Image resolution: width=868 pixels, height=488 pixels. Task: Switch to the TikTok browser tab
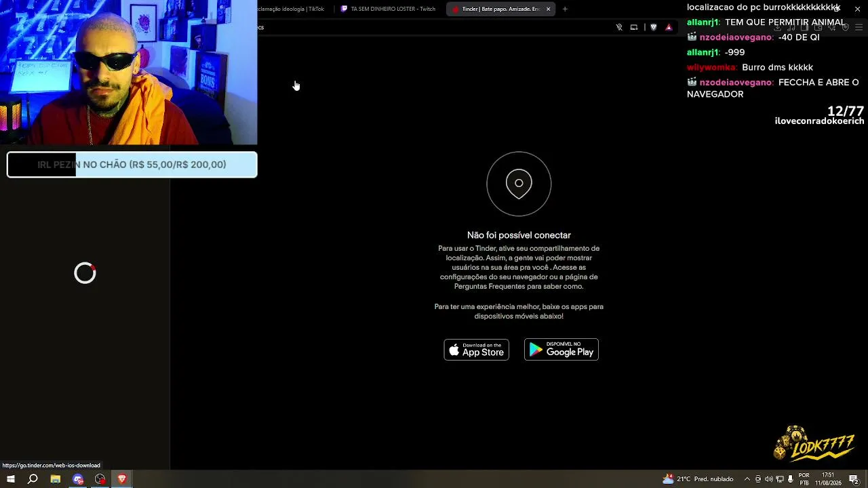pyautogui.click(x=292, y=9)
